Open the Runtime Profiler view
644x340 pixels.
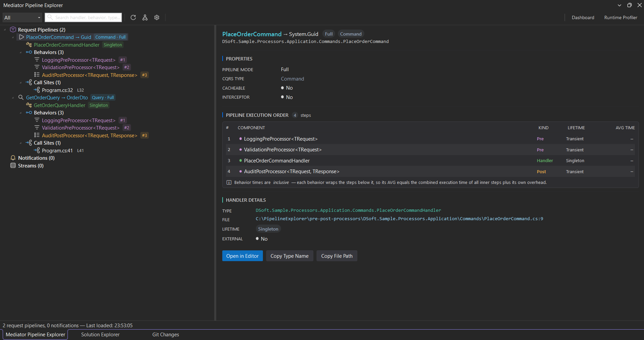620,17
